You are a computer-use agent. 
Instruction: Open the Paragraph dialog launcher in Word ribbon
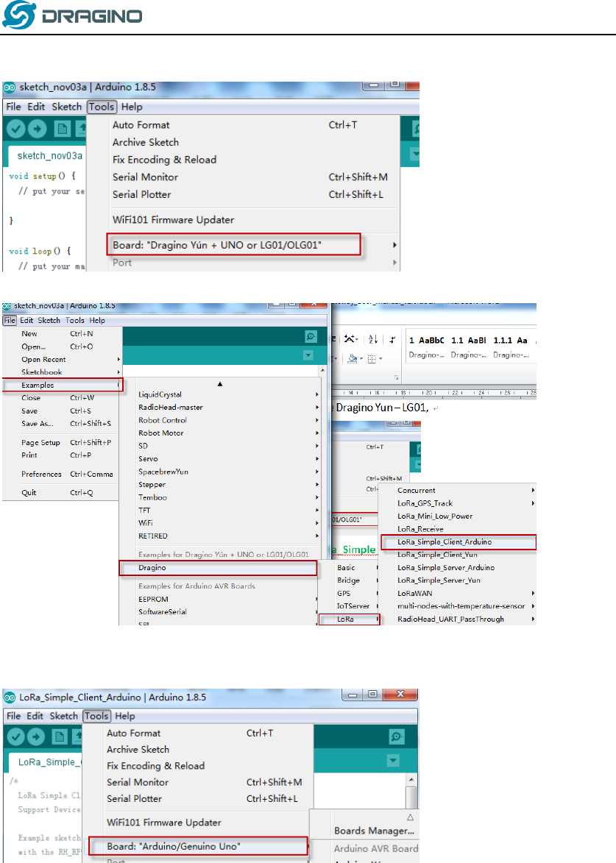pyautogui.click(x=397, y=378)
